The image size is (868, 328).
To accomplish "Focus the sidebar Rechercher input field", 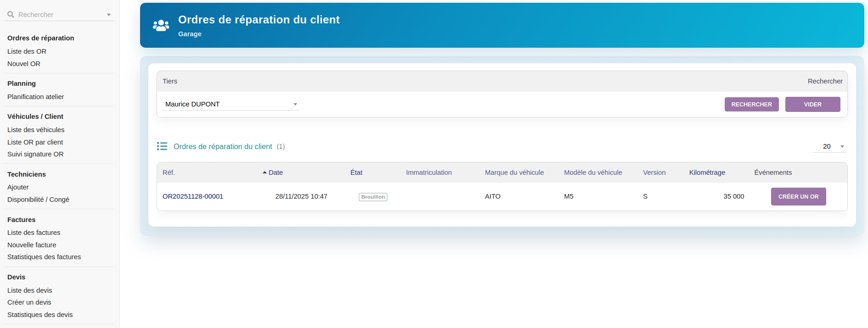I will coord(60,15).
